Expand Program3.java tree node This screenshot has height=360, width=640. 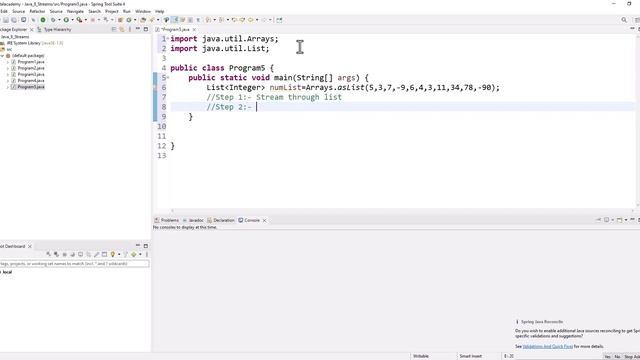coord(8,75)
